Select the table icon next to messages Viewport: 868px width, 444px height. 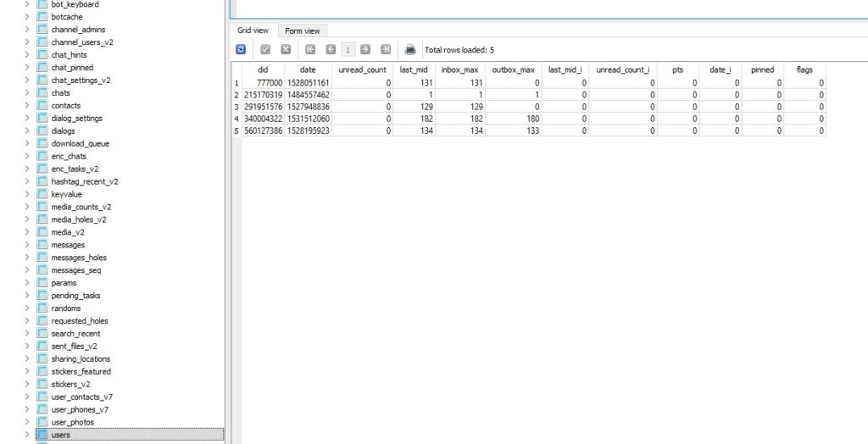pos(42,245)
